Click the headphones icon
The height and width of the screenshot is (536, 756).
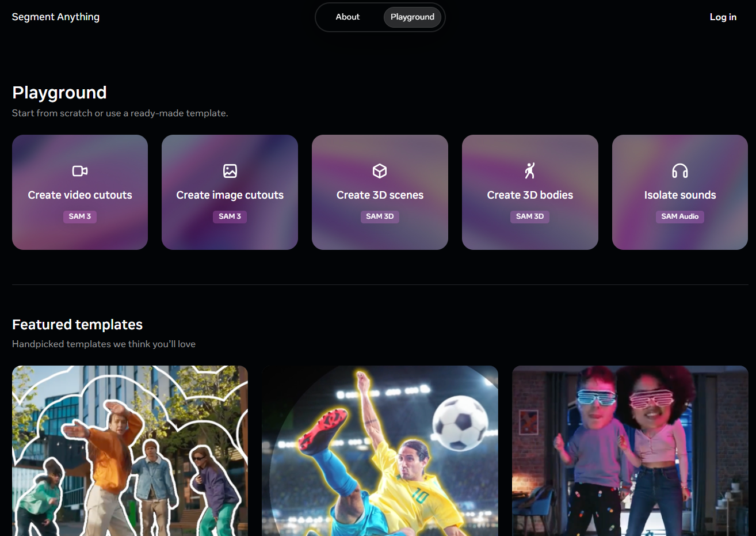(680, 171)
